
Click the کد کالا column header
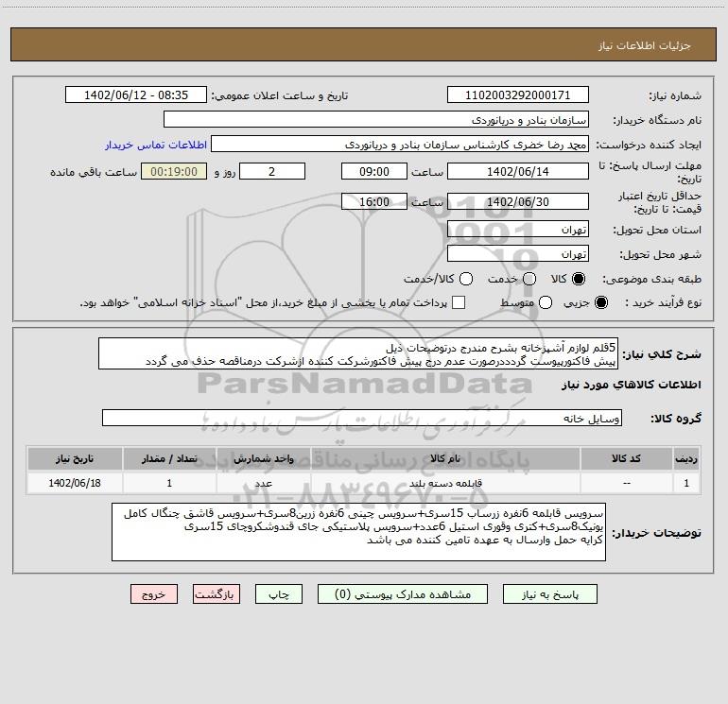pyautogui.click(x=626, y=459)
